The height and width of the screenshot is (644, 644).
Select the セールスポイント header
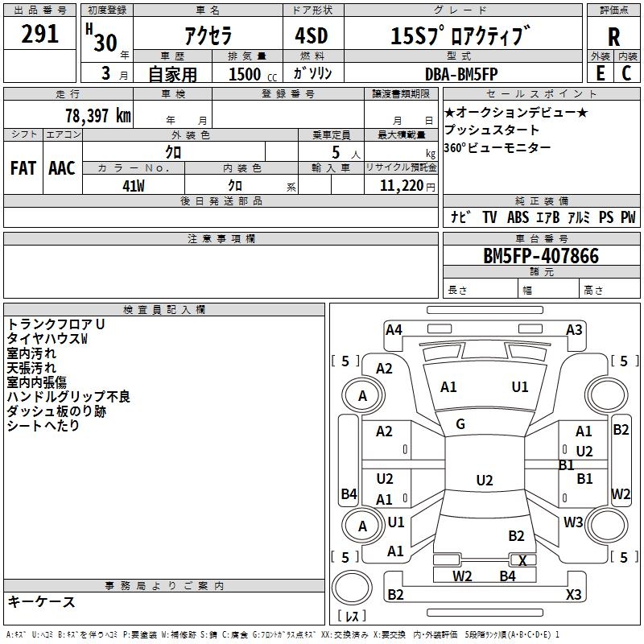[541, 93]
